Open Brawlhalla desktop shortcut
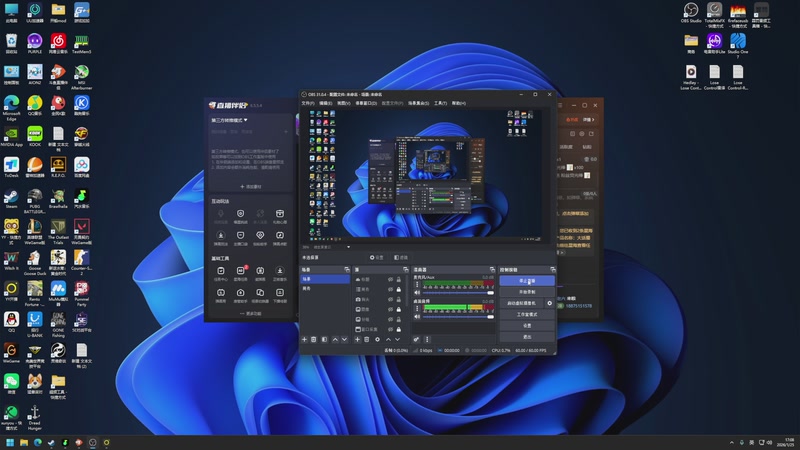This screenshot has width=800, height=450. click(58, 198)
